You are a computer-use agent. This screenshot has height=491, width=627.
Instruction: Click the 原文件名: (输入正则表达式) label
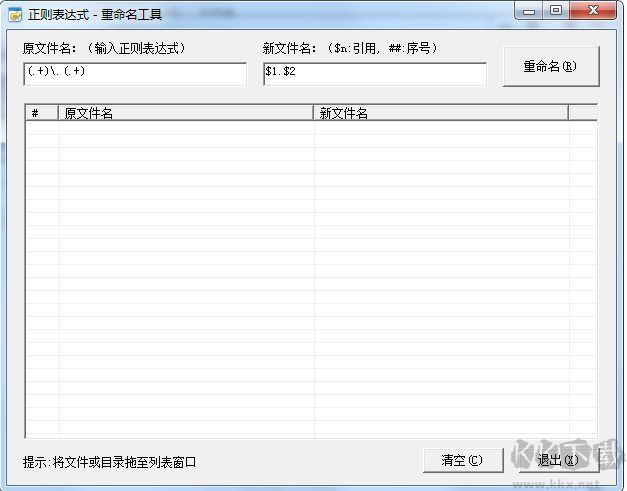(x=105, y=48)
